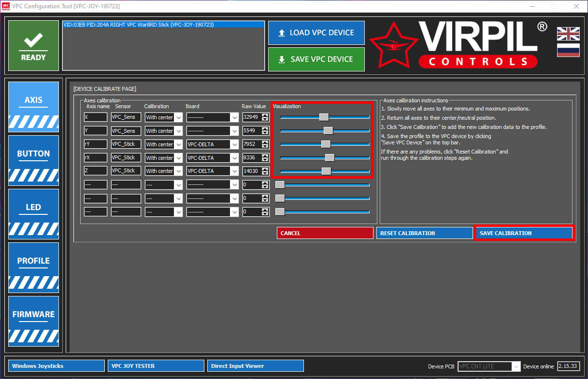Viewport: 588px width, 379px height.
Task: Select the RIGHT VPC WarBRD Stick device entry
Action: (163, 25)
